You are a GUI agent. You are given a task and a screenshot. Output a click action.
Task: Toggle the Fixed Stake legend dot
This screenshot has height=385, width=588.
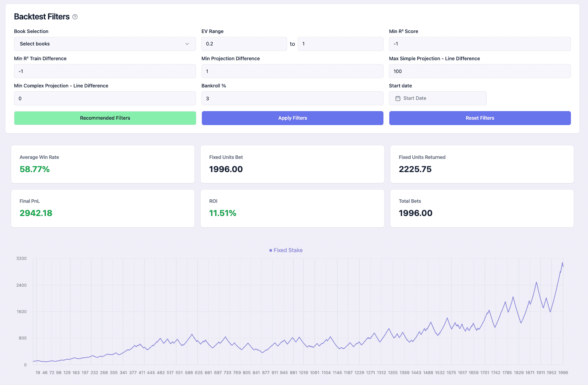pyautogui.click(x=271, y=251)
